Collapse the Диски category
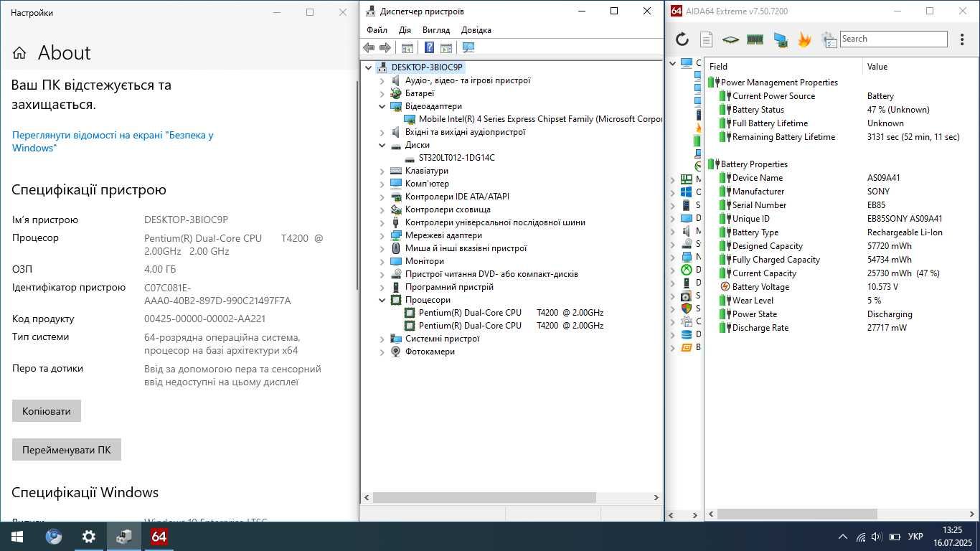 point(382,145)
